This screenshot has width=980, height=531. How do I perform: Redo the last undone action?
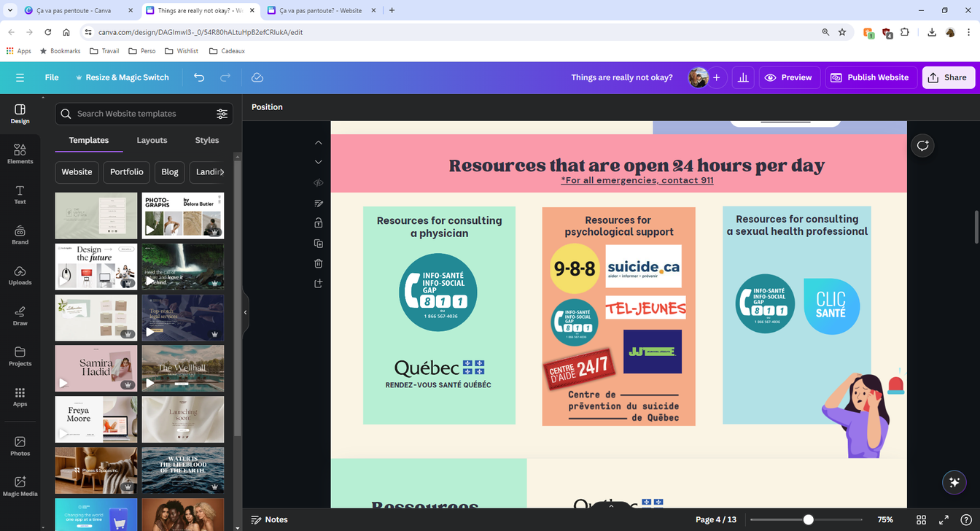point(225,77)
